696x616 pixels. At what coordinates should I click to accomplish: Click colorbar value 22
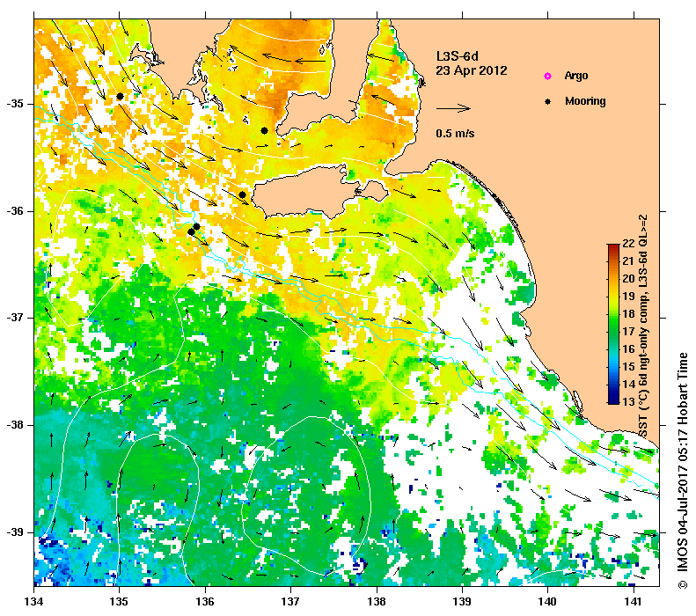[628, 243]
